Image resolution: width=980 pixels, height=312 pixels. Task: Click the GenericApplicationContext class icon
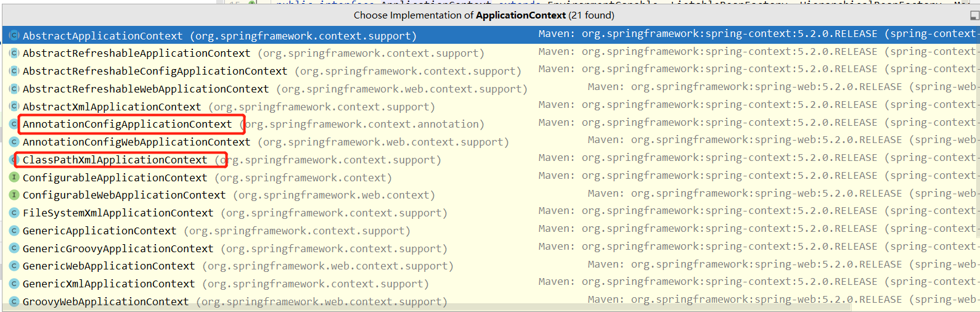(x=14, y=231)
